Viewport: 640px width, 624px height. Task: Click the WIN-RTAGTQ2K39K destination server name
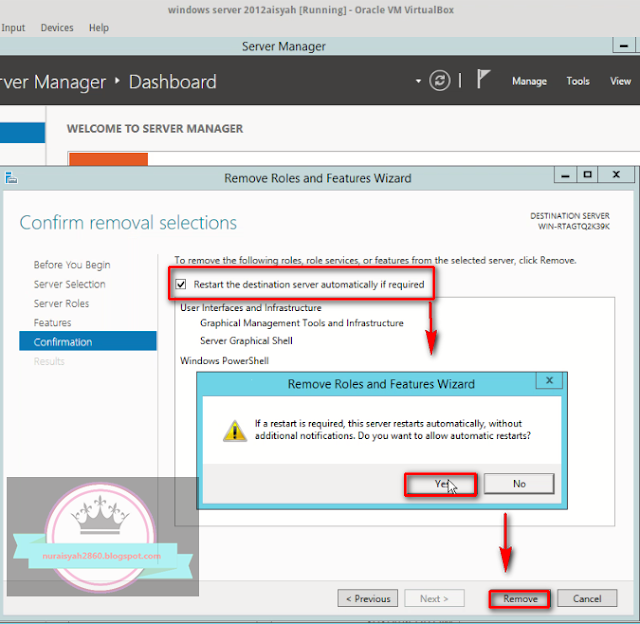[573, 227]
